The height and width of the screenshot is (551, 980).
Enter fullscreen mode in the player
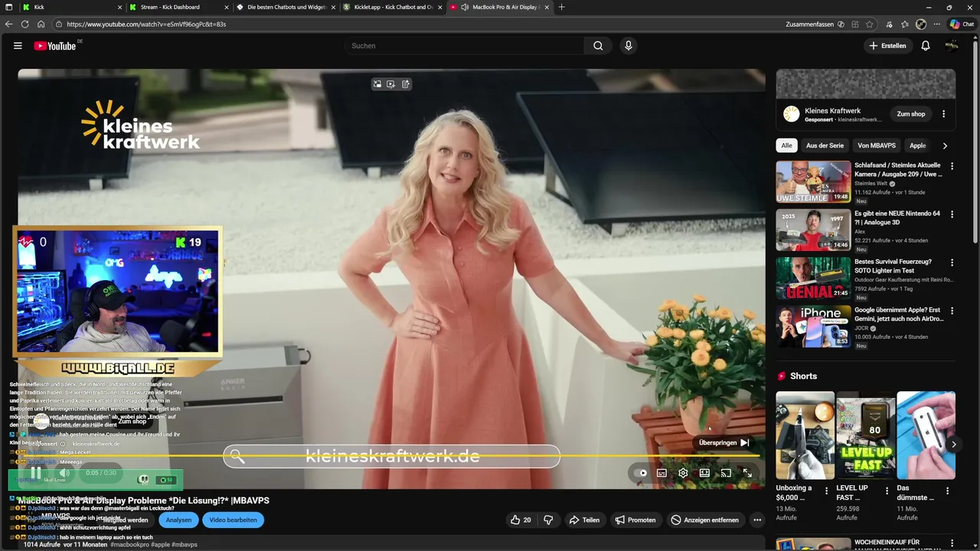tap(747, 473)
